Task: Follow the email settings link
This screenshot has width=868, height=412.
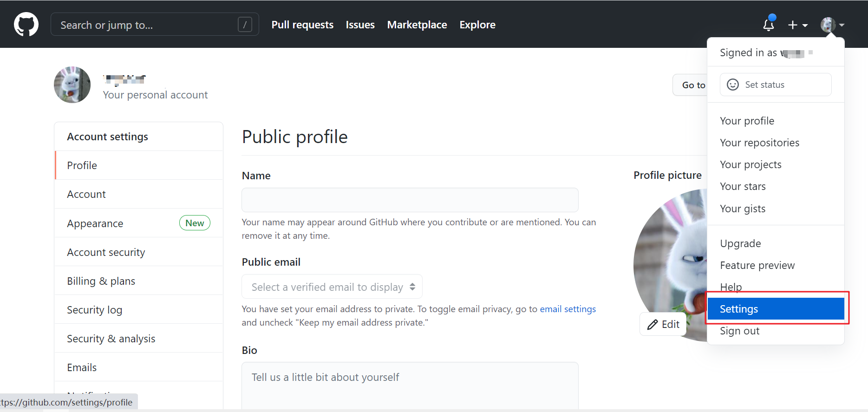Action: click(568, 309)
